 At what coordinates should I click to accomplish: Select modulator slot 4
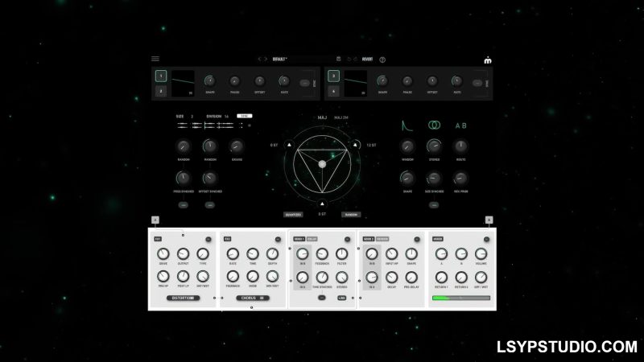pyautogui.click(x=333, y=91)
